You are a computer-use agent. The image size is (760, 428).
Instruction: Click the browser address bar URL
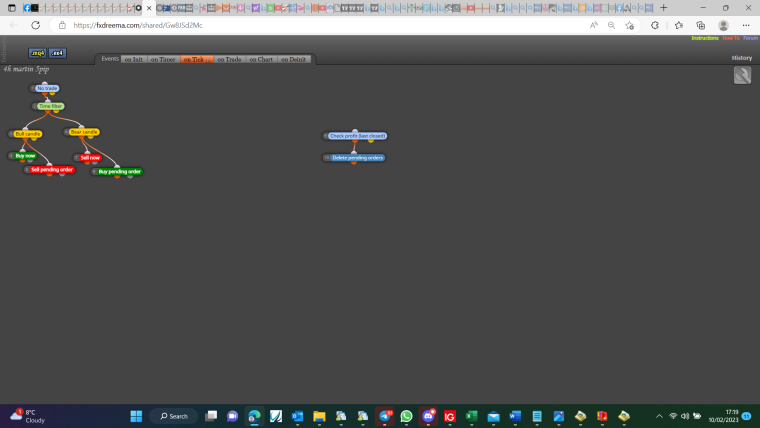point(138,25)
